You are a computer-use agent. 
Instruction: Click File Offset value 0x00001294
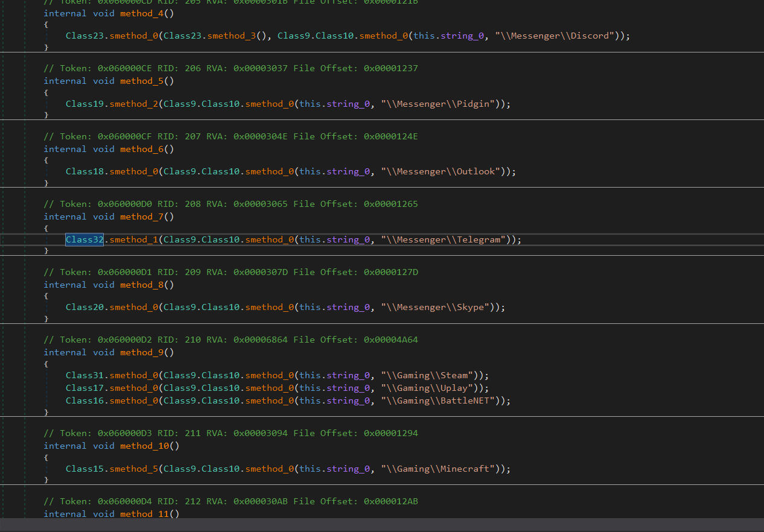(x=390, y=433)
